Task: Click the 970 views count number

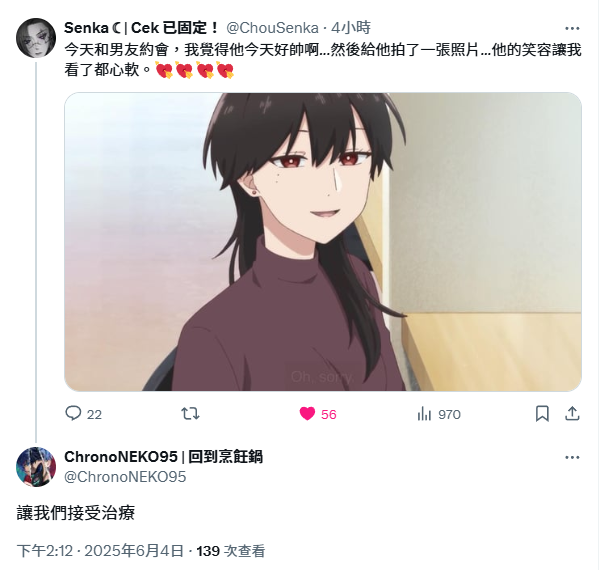Action: (x=449, y=414)
